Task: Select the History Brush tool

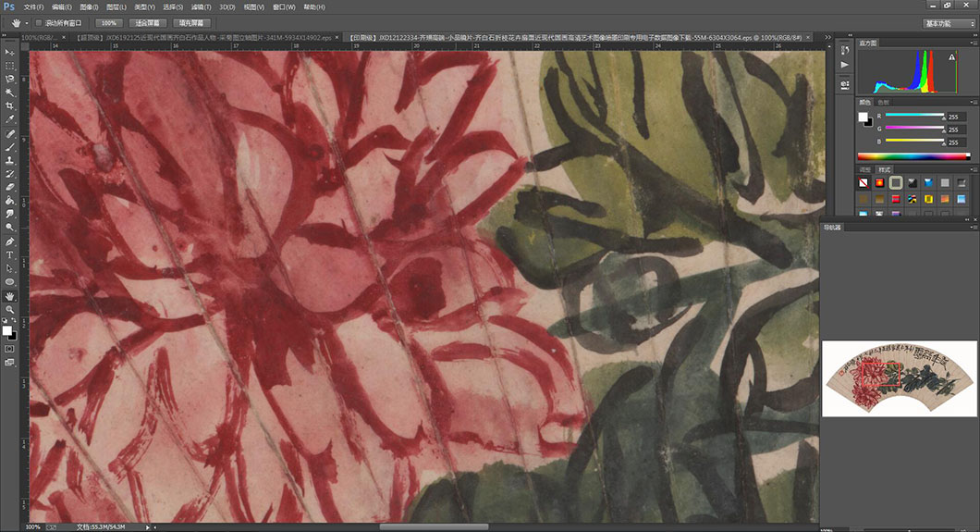Action: click(9, 174)
